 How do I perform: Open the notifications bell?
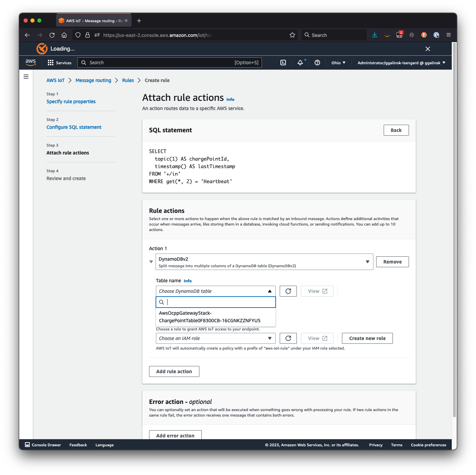[x=300, y=63]
